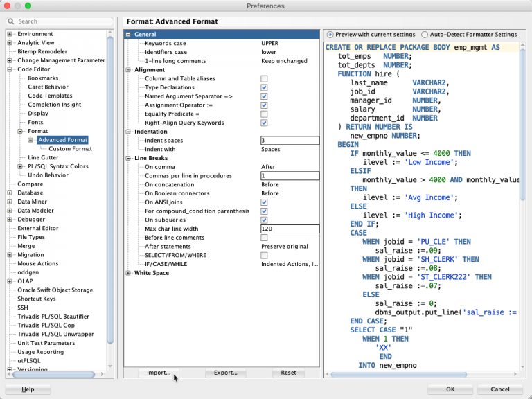The height and width of the screenshot is (399, 532).
Task: Open utPLSQL preferences
Action: (29, 360)
